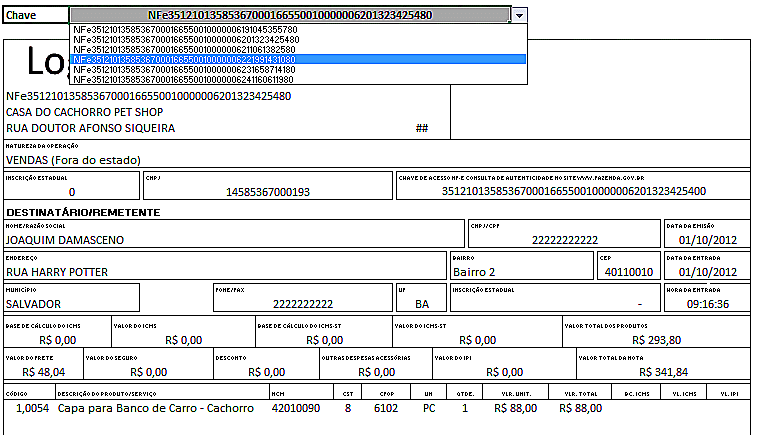The image size is (761, 435).
Task: Select the RUA HARRY POTTER address cell
Action: tap(57, 272)
